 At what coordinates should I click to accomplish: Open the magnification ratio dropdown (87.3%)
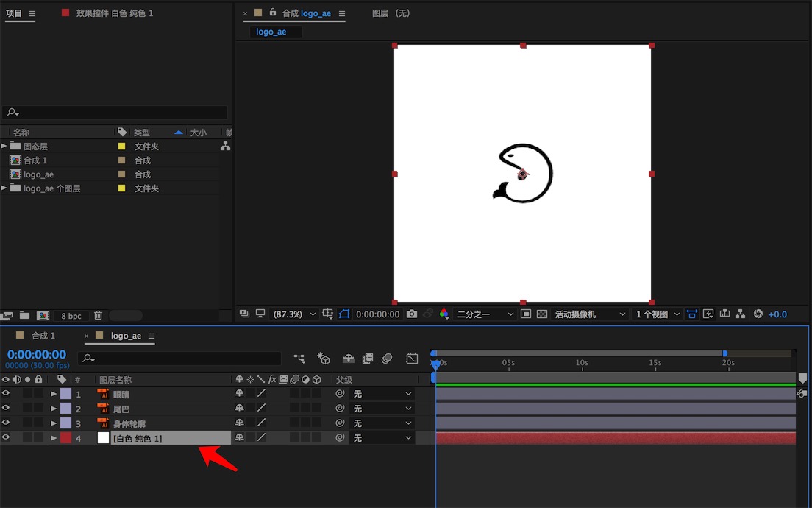pyautogui.click(x=295, y=314)
